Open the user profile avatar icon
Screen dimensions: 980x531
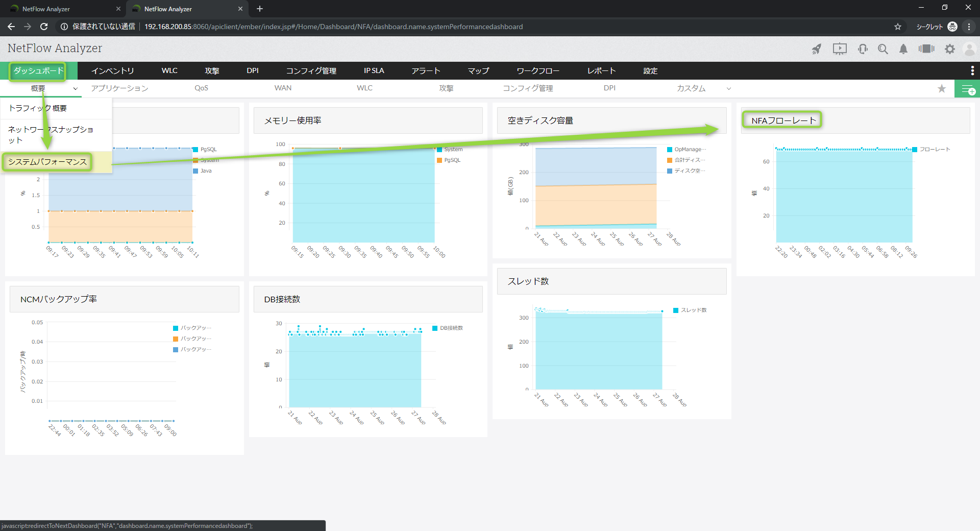tap(969, 49)
